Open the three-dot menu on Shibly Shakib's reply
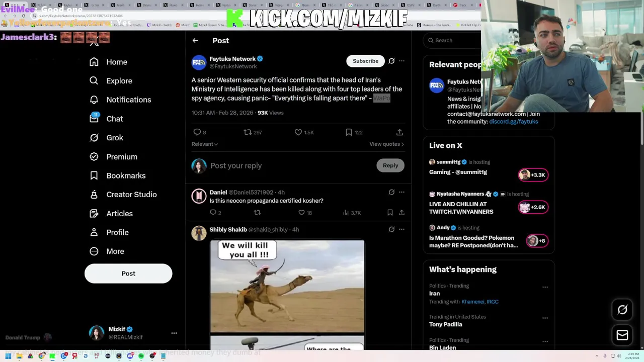Viewport: 644px width, 362px height. point(401,229)
